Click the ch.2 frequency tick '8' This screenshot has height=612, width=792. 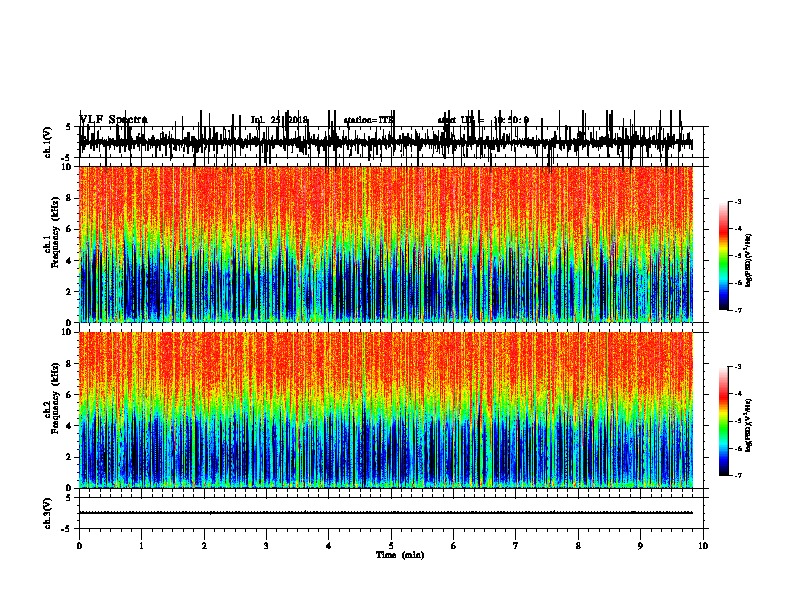click(70, 364)
